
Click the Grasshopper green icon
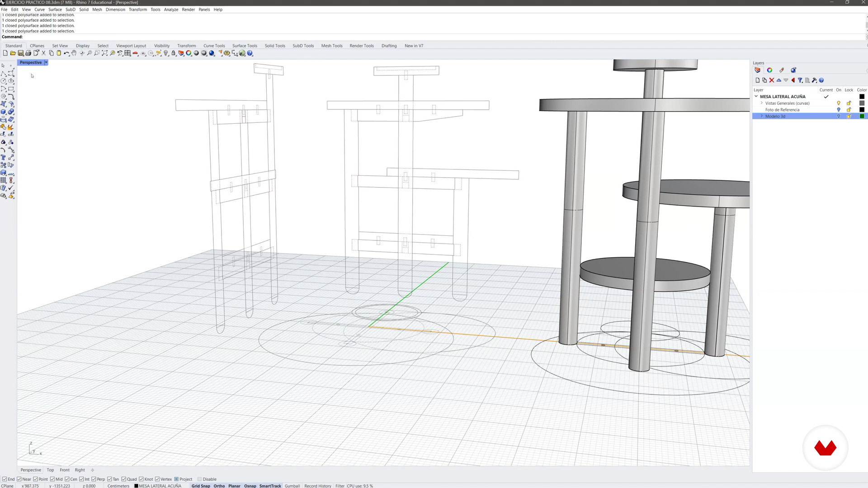pos(242,53)
